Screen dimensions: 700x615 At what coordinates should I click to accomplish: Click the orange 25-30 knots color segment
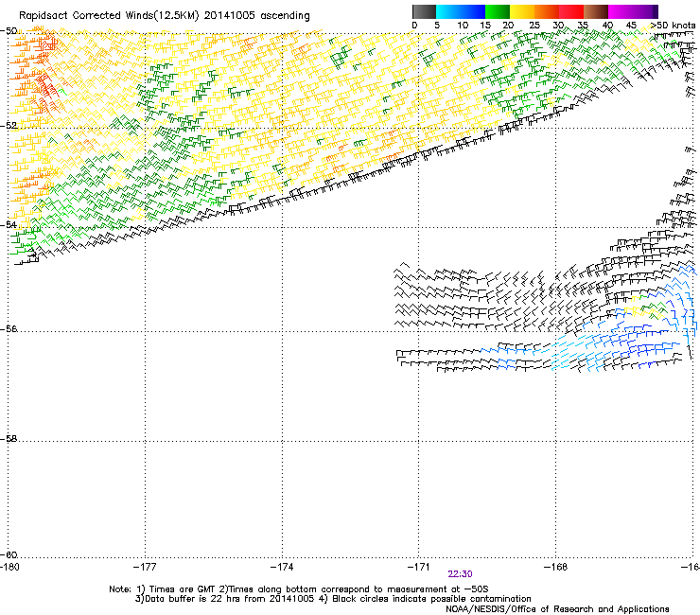547,11
